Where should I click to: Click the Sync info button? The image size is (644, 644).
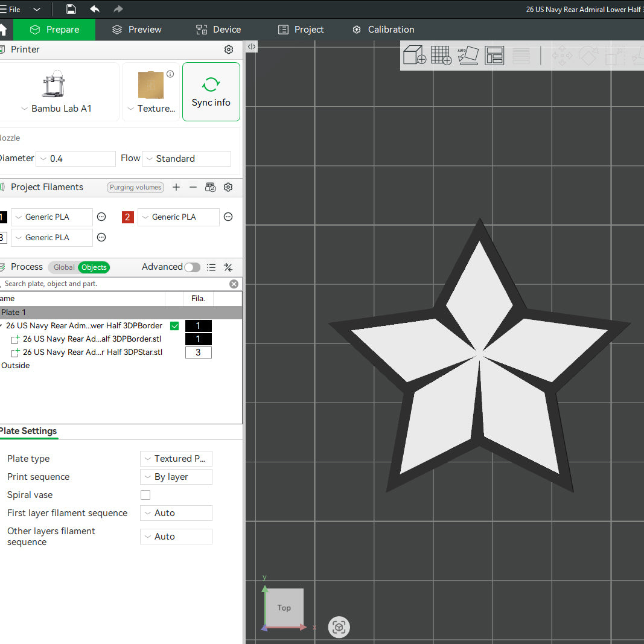click(211, 92)
